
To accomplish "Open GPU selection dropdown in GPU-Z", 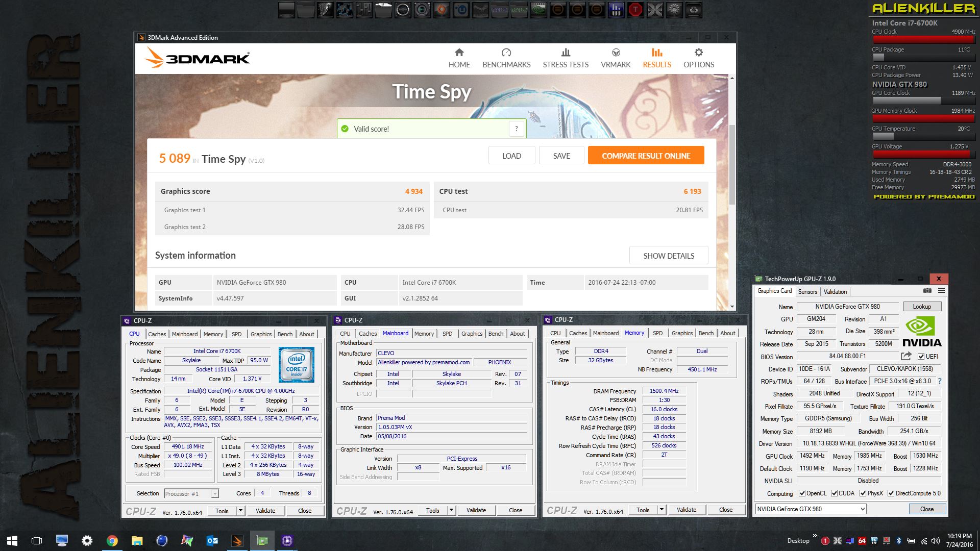I will [862, 509].
